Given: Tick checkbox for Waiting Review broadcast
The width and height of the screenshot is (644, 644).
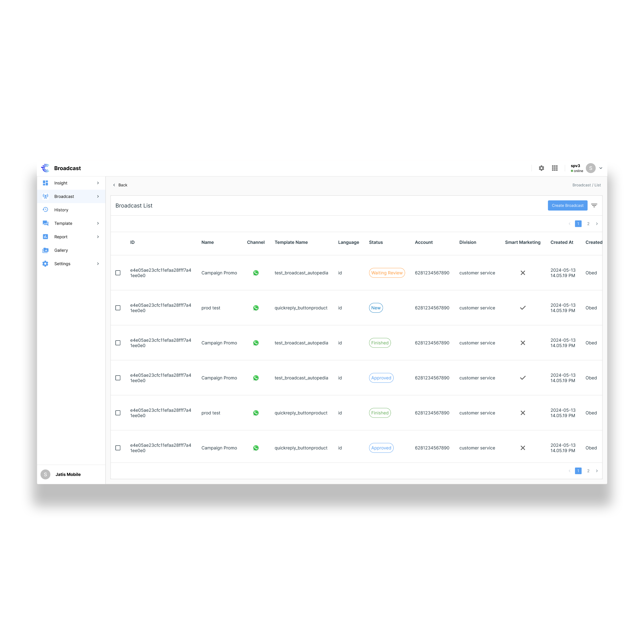Looking at the screenshot, I should tap(118, 273).
